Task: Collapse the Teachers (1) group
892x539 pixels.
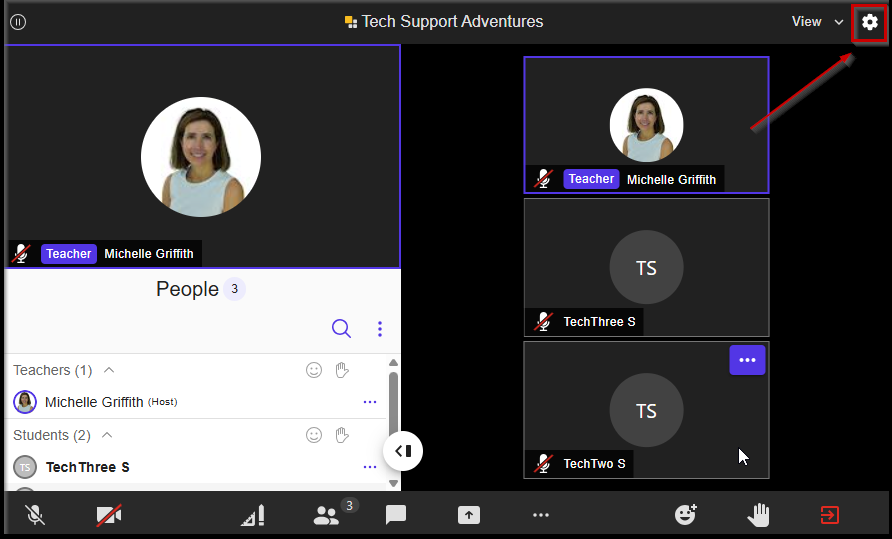Action: [109, 370]
